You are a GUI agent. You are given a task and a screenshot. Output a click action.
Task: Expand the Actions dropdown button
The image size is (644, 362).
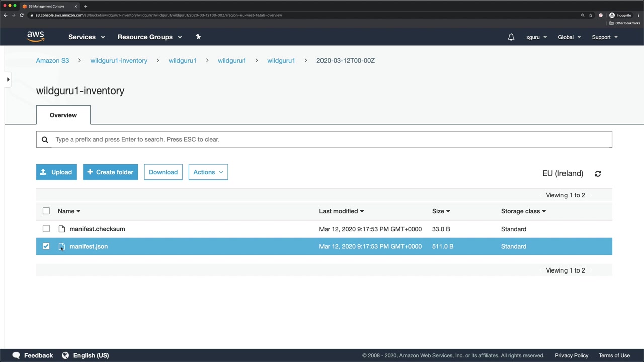pyautogui.click(x=208, y=172)
